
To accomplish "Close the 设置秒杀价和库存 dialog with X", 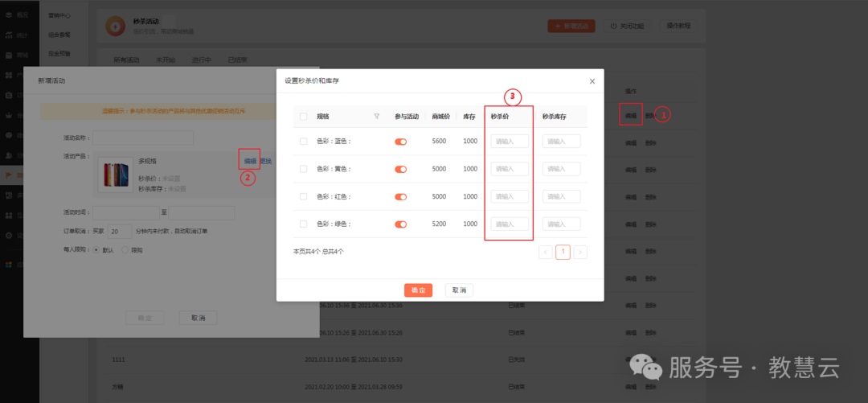I will (592, 81).
